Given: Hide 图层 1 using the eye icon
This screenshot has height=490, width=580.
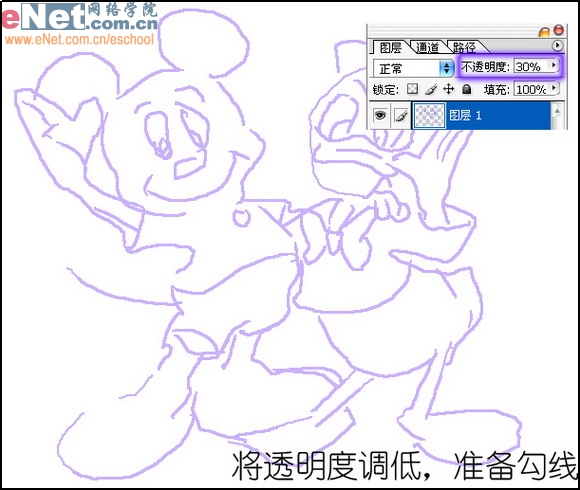Looking at the screenshot, I should coord(380,115).
